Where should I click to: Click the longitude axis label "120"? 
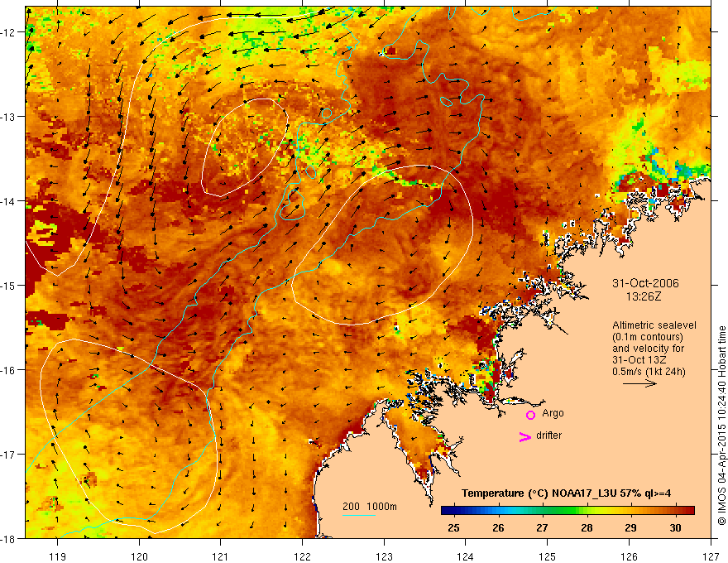[x=139, y=556]
